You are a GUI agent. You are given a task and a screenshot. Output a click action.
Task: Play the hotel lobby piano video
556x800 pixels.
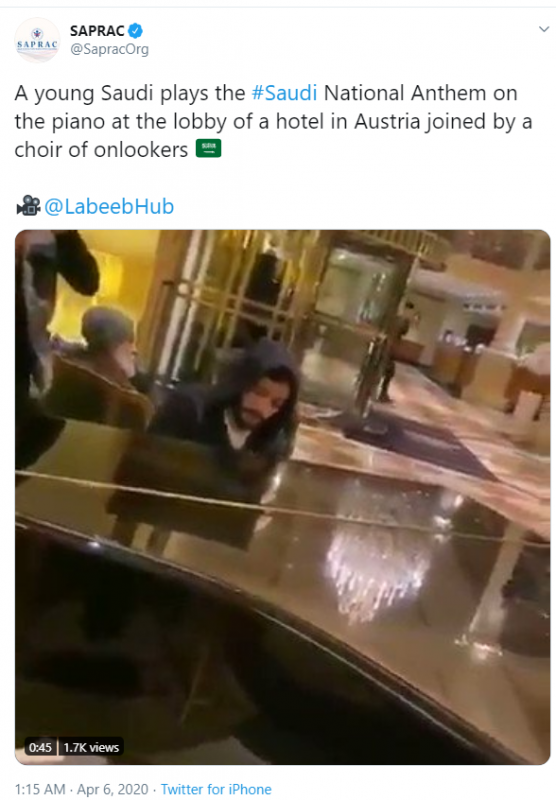tap(282, 497)
